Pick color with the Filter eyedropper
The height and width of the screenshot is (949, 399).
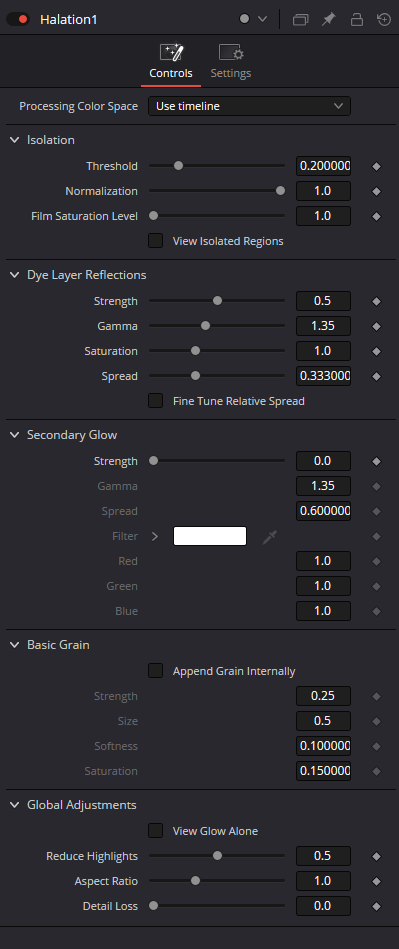coord(269,536)
